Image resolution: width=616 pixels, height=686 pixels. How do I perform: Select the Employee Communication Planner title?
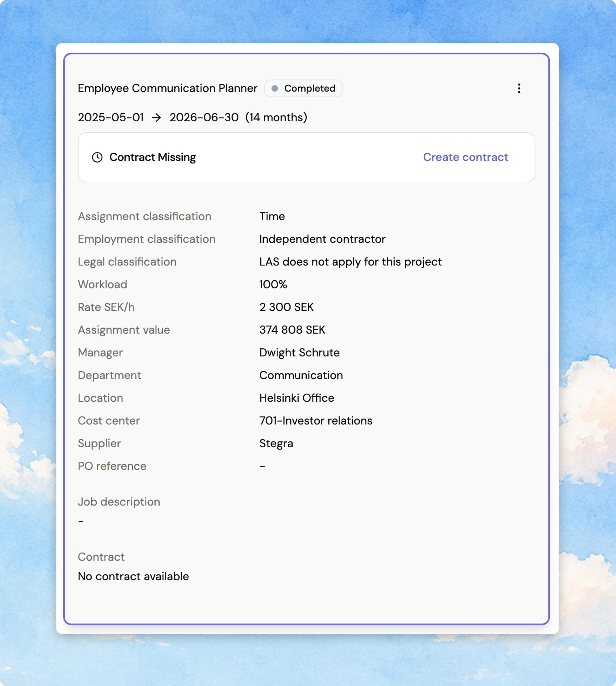[168, 88]
